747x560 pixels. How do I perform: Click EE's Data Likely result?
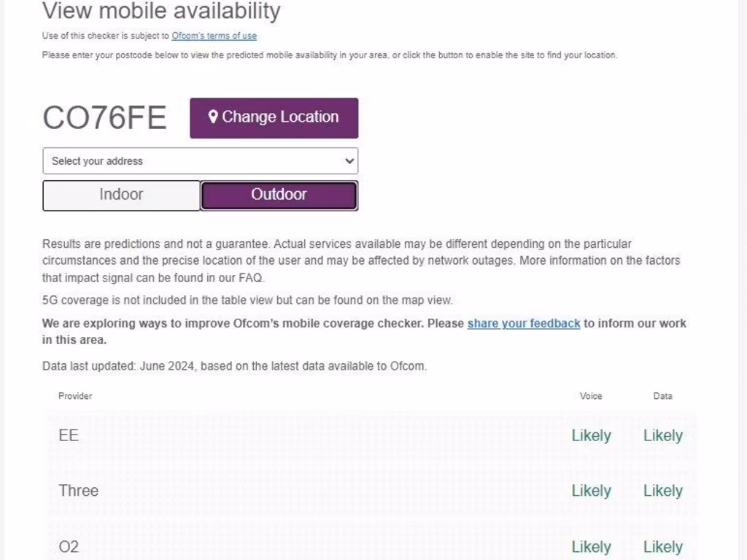(662, 435)
